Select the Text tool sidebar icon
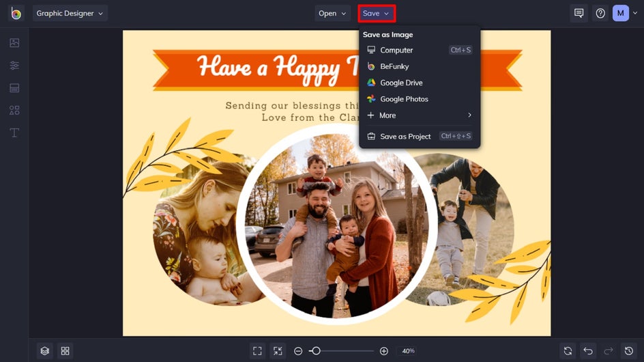The width and height of the screenshot is (644, 362). coord(14,133)
